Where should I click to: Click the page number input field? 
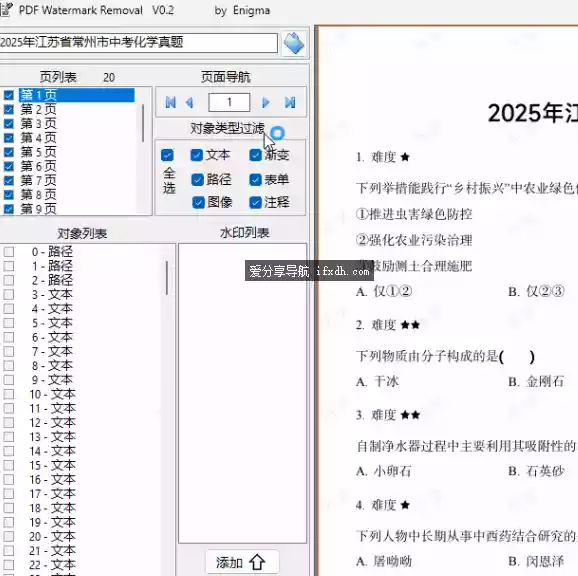(229, 102)
